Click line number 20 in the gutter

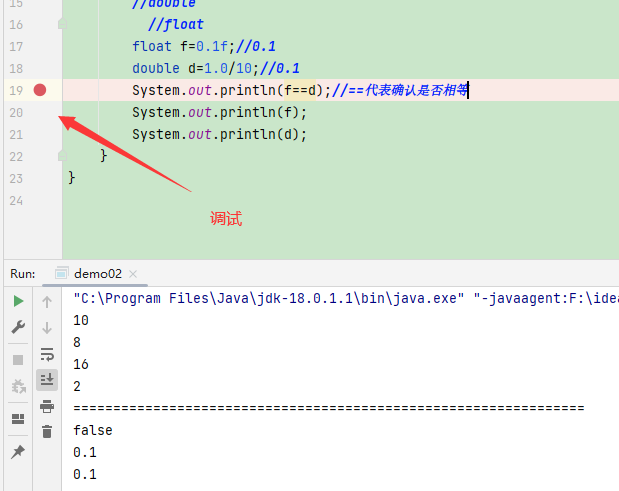click(x=16, y=113)
